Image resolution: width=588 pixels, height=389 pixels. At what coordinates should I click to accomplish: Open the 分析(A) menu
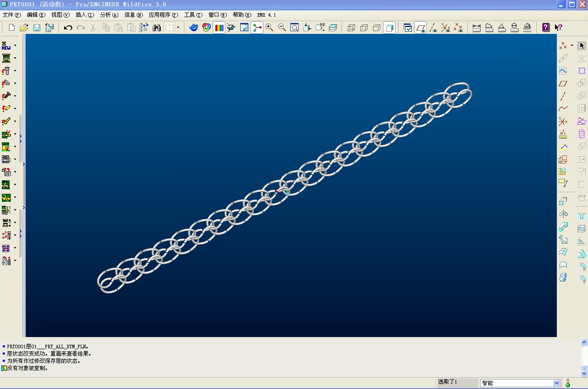coord(109,15)
